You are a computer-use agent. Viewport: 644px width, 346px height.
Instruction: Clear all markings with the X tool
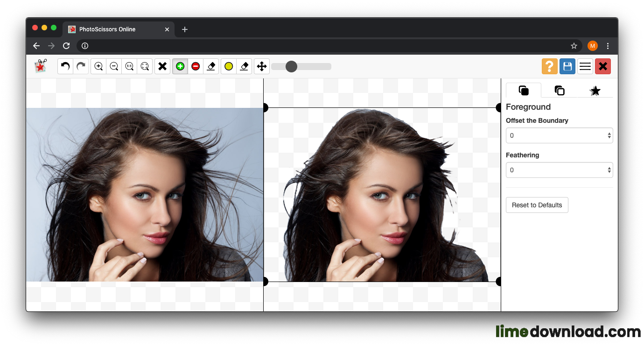point(162,66)
